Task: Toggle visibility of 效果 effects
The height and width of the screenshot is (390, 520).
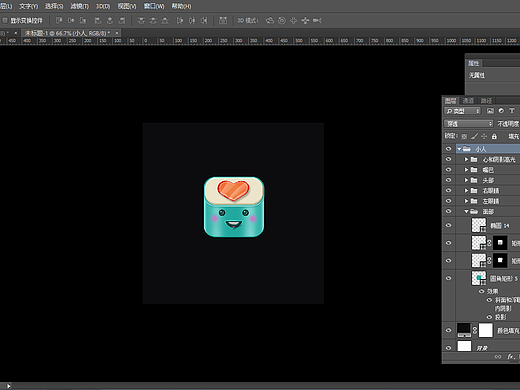Action: pos(482,291)
